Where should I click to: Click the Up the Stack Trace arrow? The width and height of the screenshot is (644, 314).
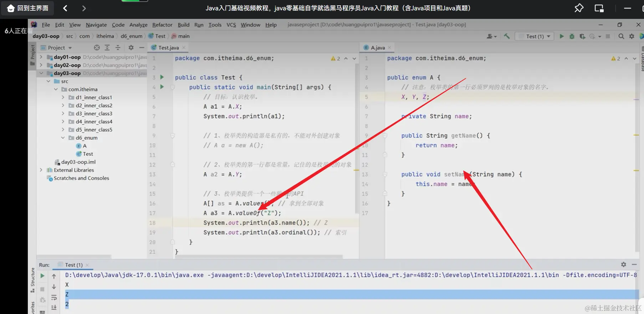54,276
